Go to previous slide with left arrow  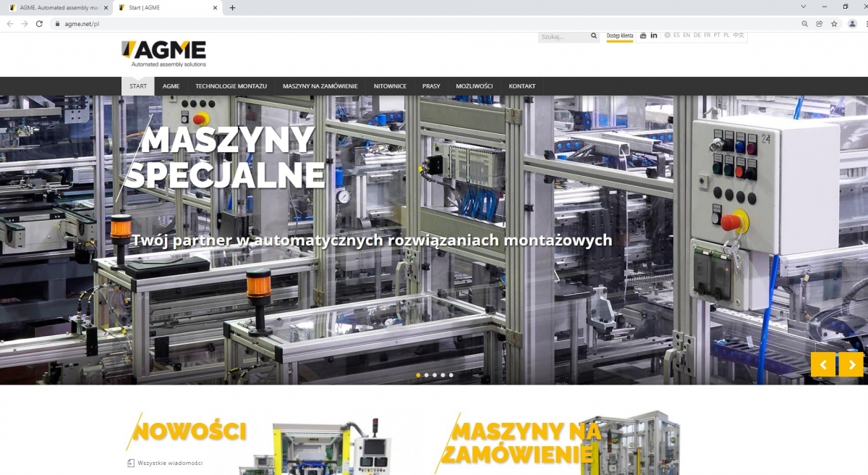pyautogui.click(x=823, y=364)
